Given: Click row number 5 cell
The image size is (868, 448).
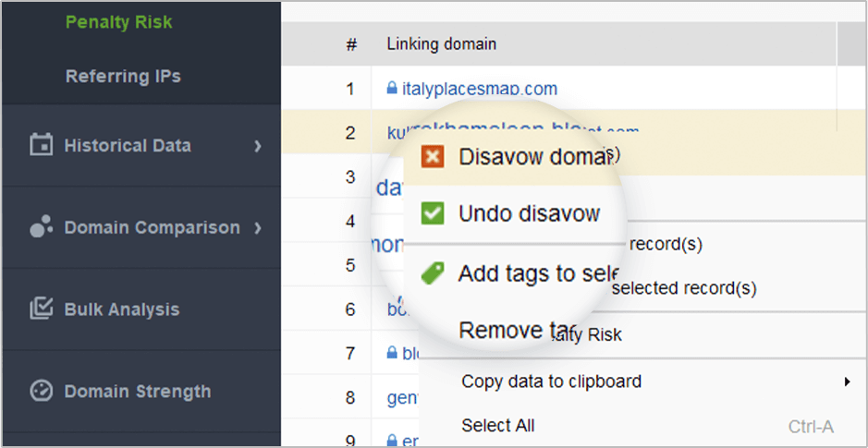Looking at the screenshot, I should click(x=350, y=265).
